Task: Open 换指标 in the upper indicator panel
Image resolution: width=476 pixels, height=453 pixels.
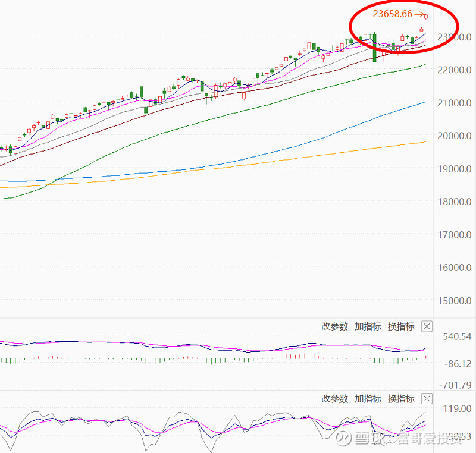Action: [x=400, y=326]
